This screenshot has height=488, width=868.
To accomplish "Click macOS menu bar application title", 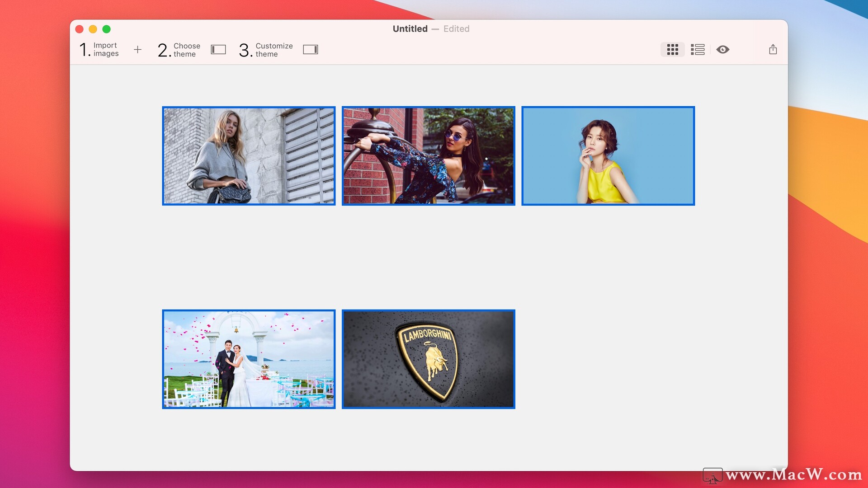I will click(x=411, y=28).
